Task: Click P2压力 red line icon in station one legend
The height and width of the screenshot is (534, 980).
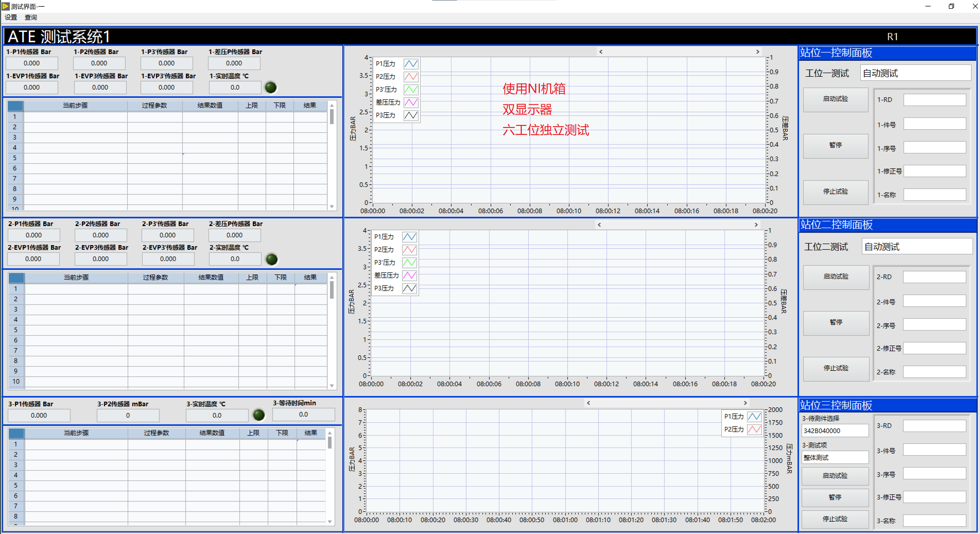Action: [x=411, y=76]
